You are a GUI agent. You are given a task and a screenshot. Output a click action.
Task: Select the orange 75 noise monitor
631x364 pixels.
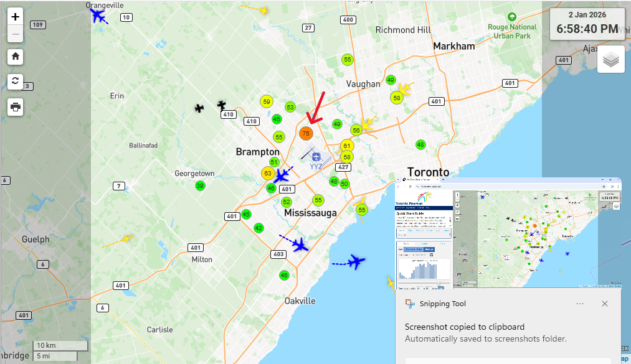pos(305,133)
